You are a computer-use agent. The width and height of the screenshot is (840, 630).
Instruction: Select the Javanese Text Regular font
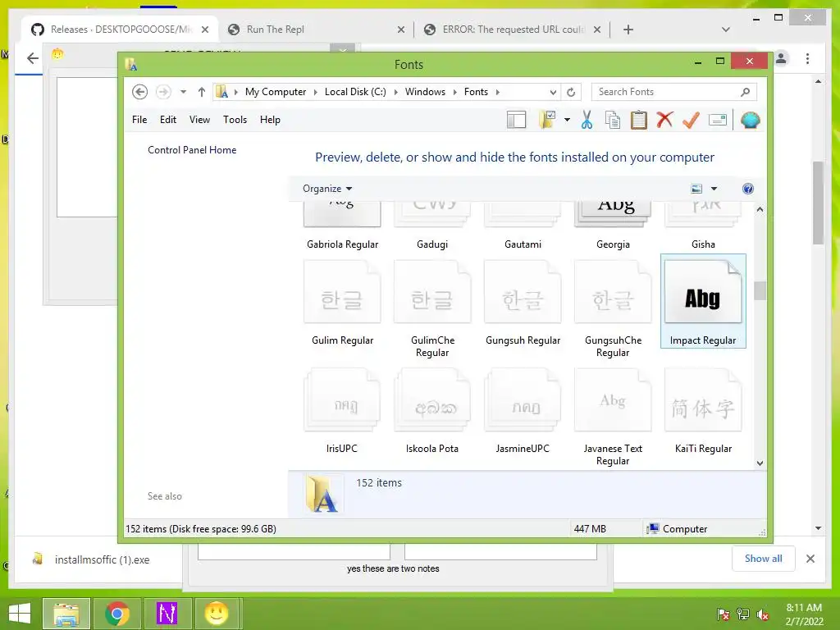(613, 415)
